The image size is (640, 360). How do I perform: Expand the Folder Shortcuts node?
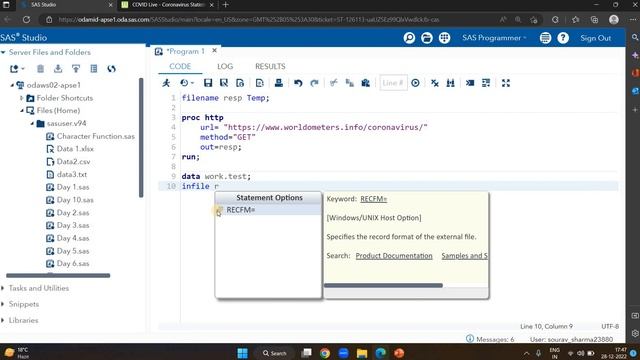click(x=22, y=98)
